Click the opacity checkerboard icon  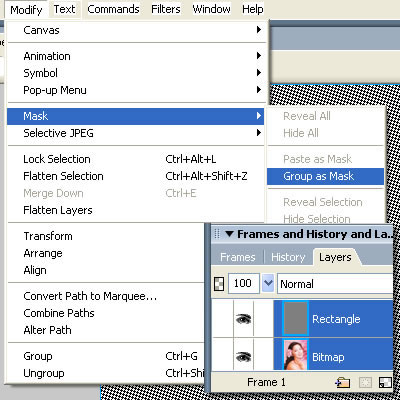pyautogui.click(x=219, y=284)
